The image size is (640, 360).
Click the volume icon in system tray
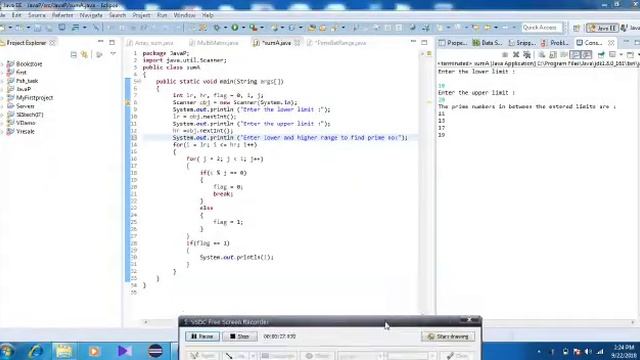pyautogui.click(x=588, y=351)
